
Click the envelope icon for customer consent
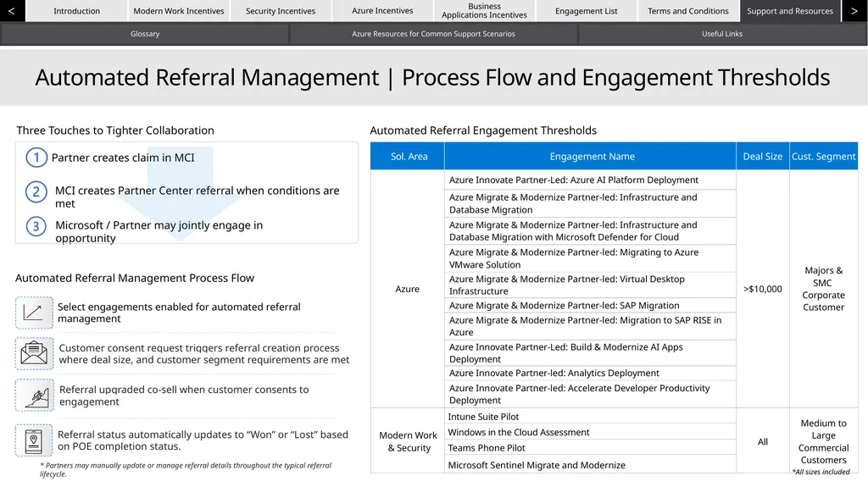click(34, 354)
